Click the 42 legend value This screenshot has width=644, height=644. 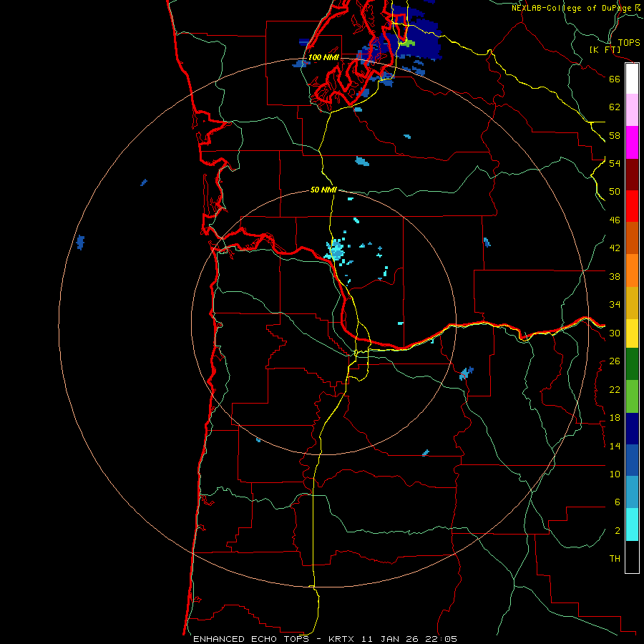(615, 248)
